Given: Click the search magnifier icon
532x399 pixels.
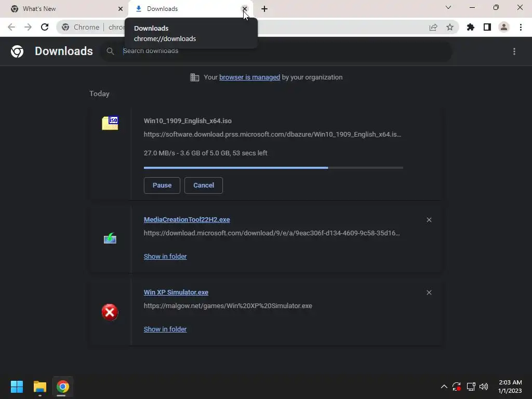Looking at the screenshot, I should coord(110,51).
